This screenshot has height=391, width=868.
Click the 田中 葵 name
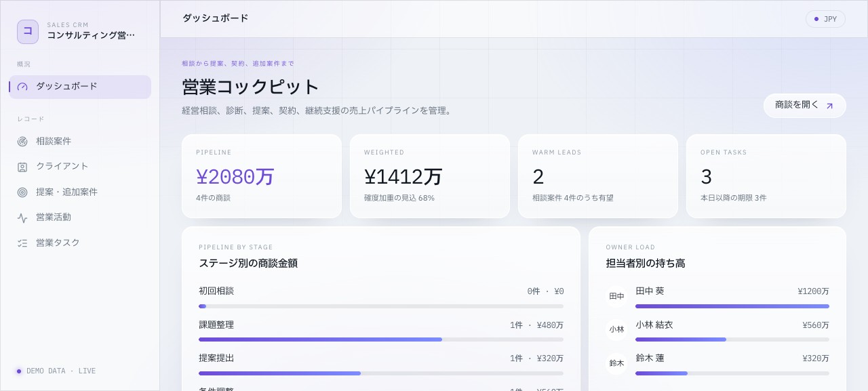pos(650,291)
